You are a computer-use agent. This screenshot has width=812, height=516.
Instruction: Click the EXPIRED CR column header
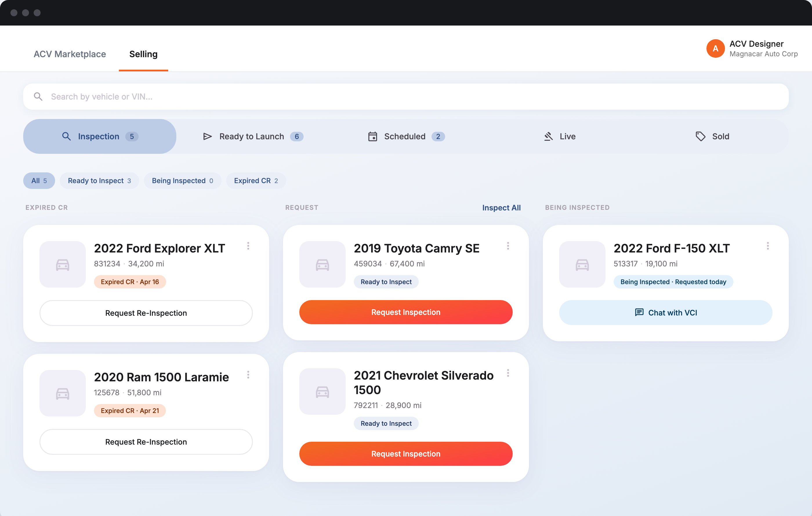coord(46,208)
